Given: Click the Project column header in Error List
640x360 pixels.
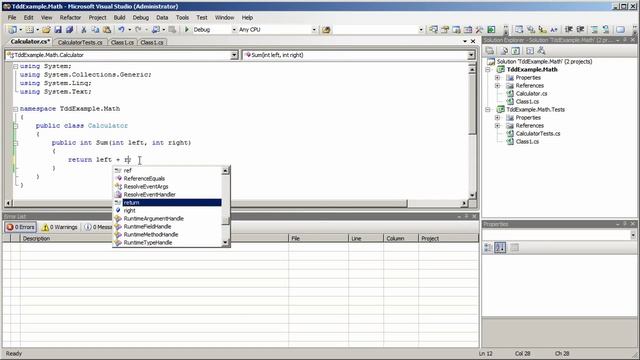Looking at the screenshot, I should (448, 238).
